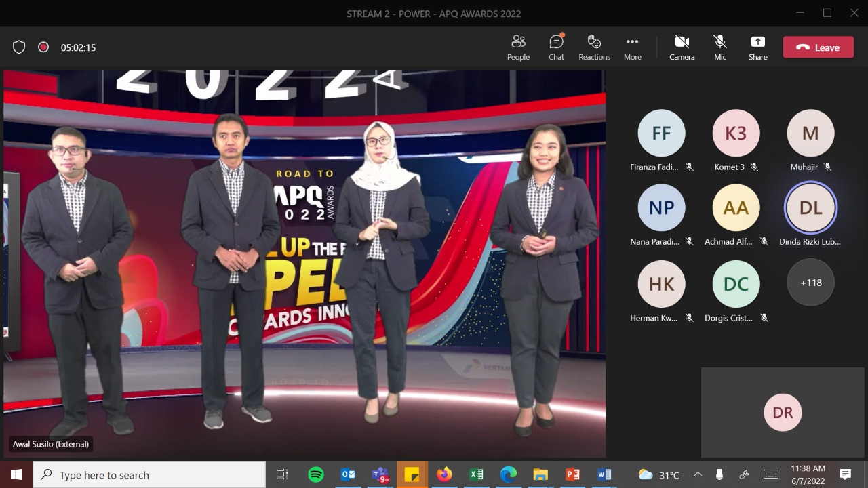The height and width of the screenshot is (488, 868).
Task: Open Word from taskbar
Action: (x=604, y=474)
